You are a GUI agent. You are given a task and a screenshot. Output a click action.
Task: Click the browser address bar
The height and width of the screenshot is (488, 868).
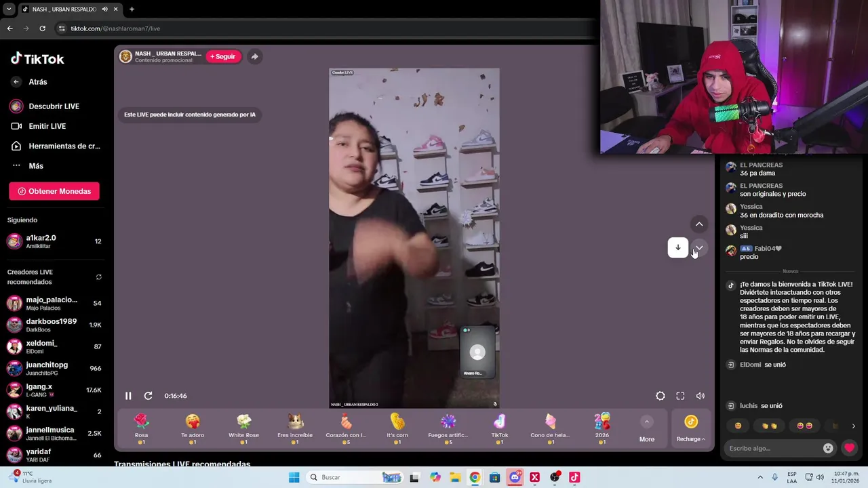click(x=325, y=28)
